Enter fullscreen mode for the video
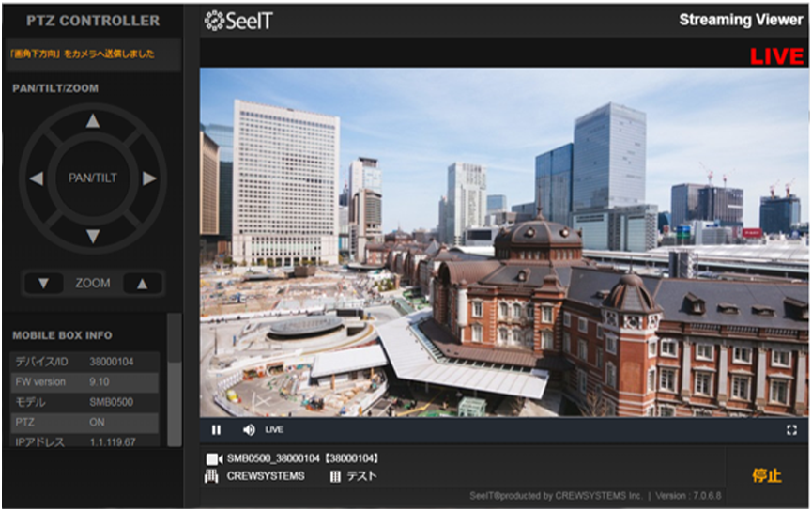812x511 pixels. click(791, 430)
